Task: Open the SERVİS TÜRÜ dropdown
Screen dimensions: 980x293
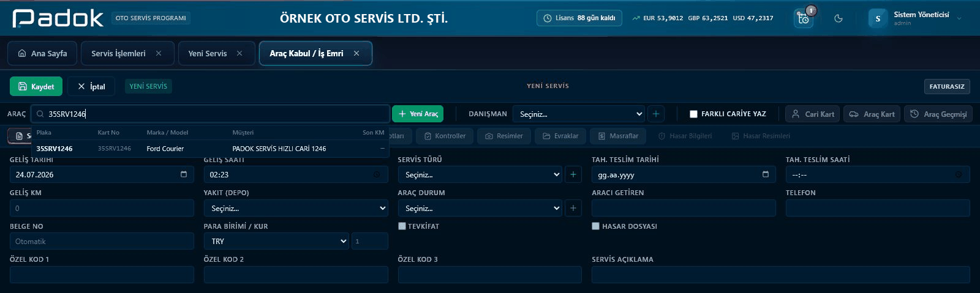Action: click(x=480, y=174)
